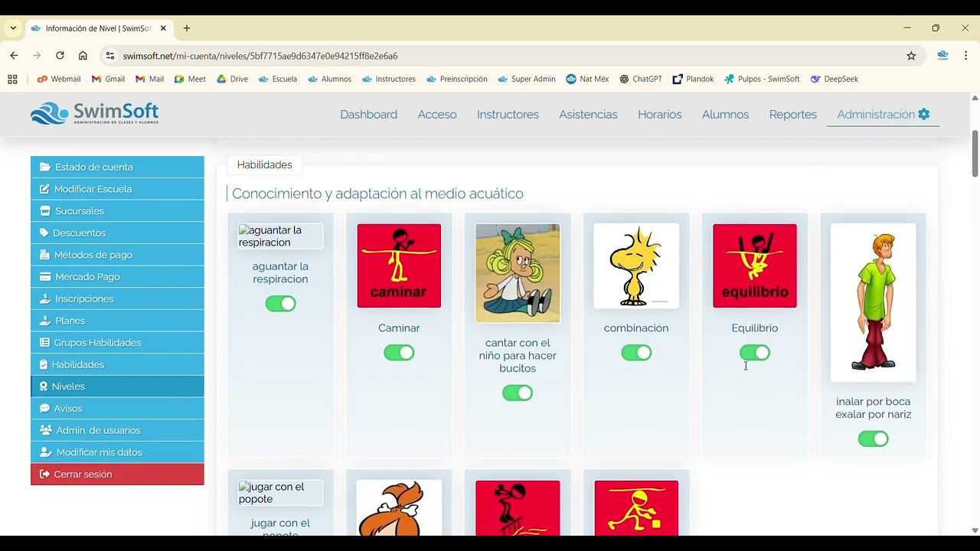Viewport: 980px width, 551px height.
Task: Open a new browser tab
Action: [187, 28]
